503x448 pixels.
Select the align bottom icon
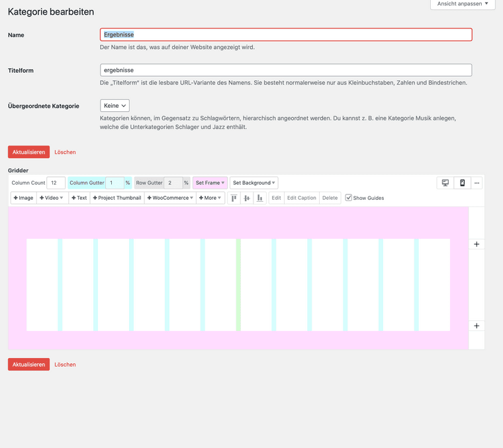[x=260, y=198]
